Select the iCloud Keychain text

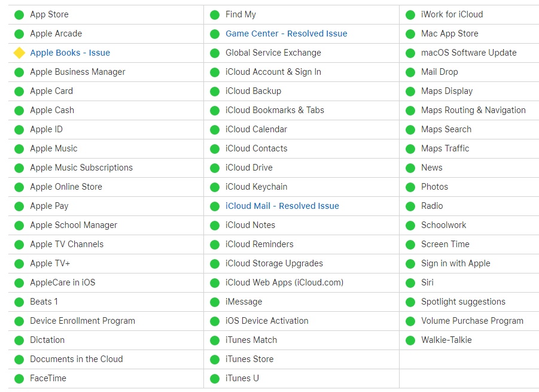(257, 187)
